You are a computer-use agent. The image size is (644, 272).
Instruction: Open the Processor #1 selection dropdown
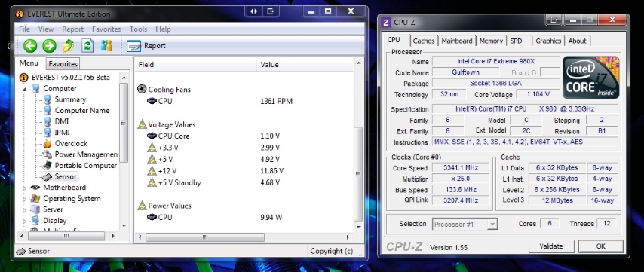tap(465, 224)
